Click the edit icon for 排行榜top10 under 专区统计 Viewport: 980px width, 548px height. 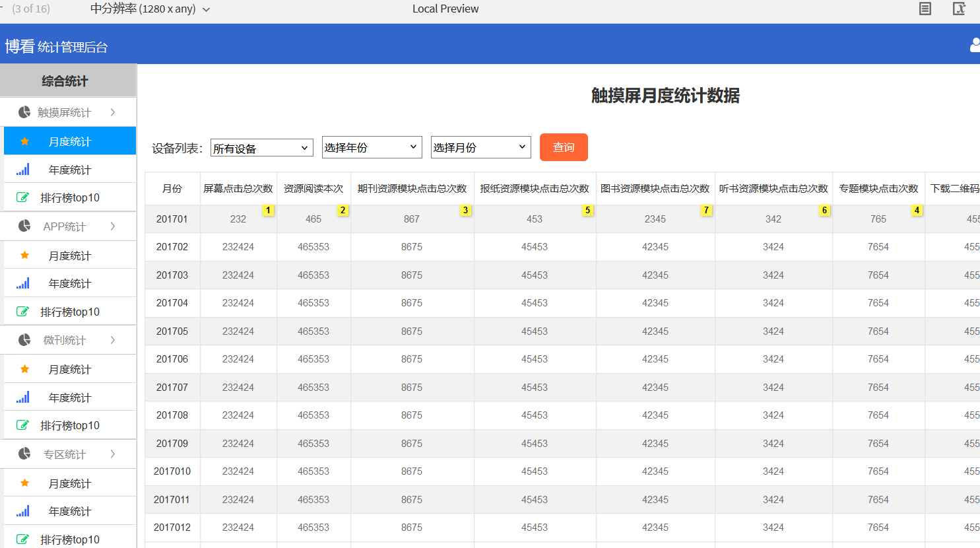pyautogui.click(x=22, y=539)
